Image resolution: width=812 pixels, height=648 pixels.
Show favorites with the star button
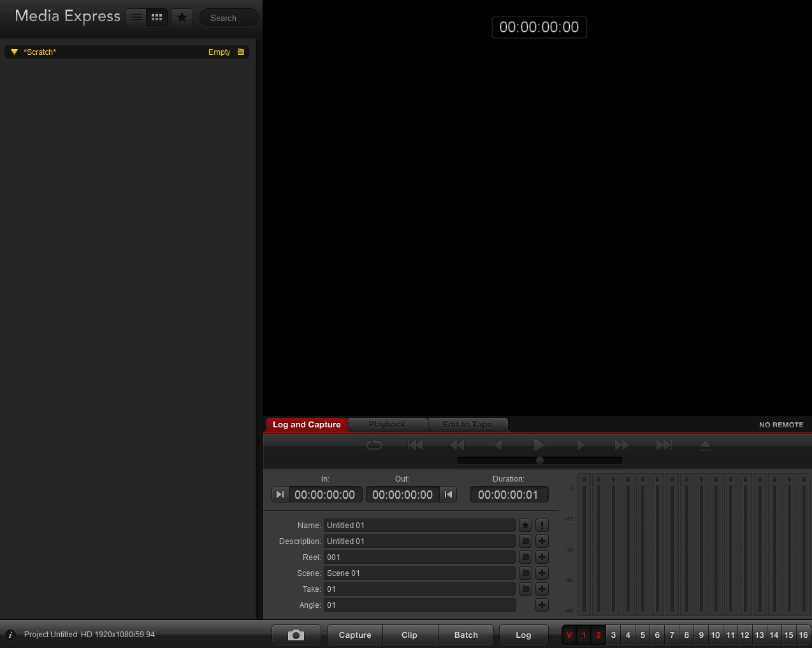182,17
